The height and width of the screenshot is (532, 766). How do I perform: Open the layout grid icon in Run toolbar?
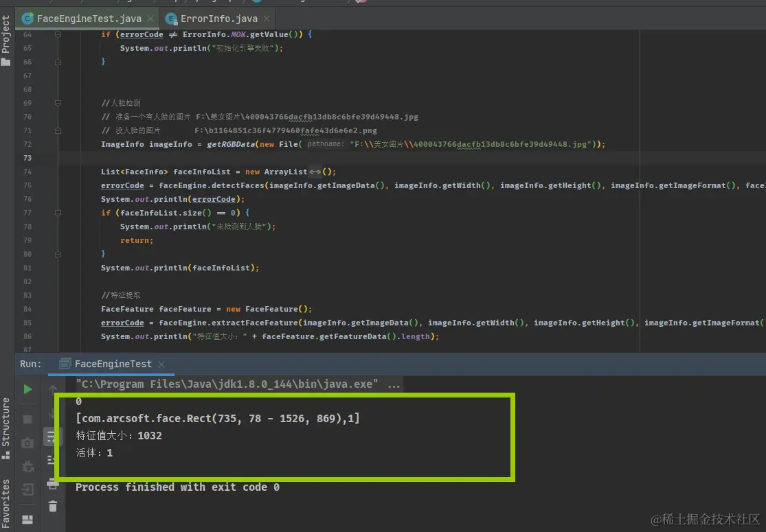28,520
